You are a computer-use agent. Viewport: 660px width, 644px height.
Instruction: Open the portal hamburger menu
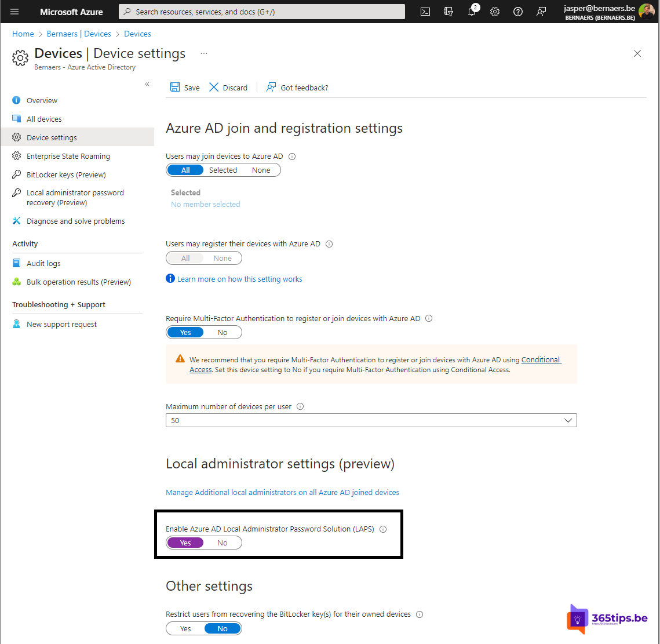click(14, 12)
